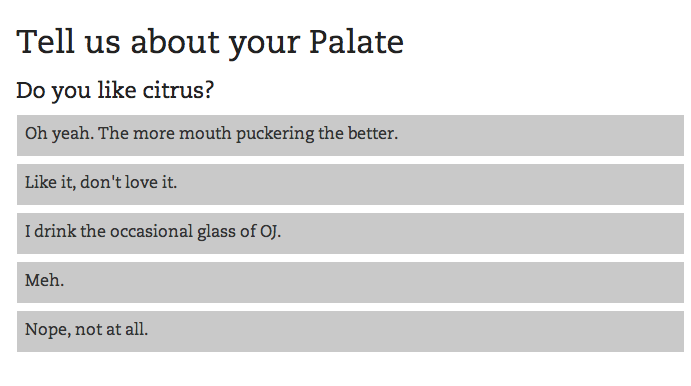Viewport: 691px width, 386px height.
Task: Click the words 'Oh yeah.' in top answer
Action: tap(59, 134)
